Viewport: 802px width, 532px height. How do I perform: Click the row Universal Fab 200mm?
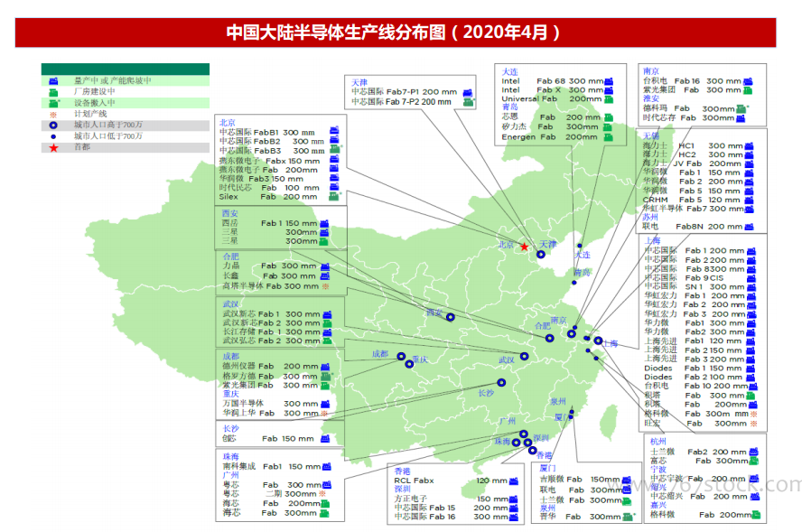pos(557,99)
